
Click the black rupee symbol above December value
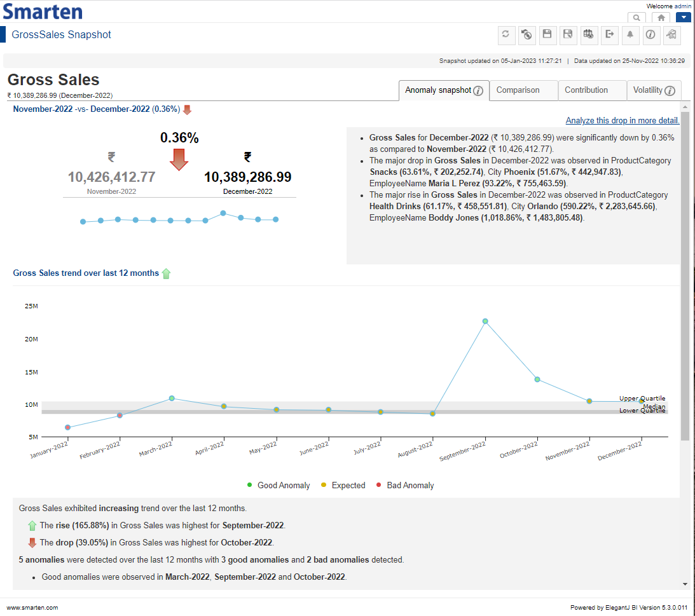(x=248, y=157)
